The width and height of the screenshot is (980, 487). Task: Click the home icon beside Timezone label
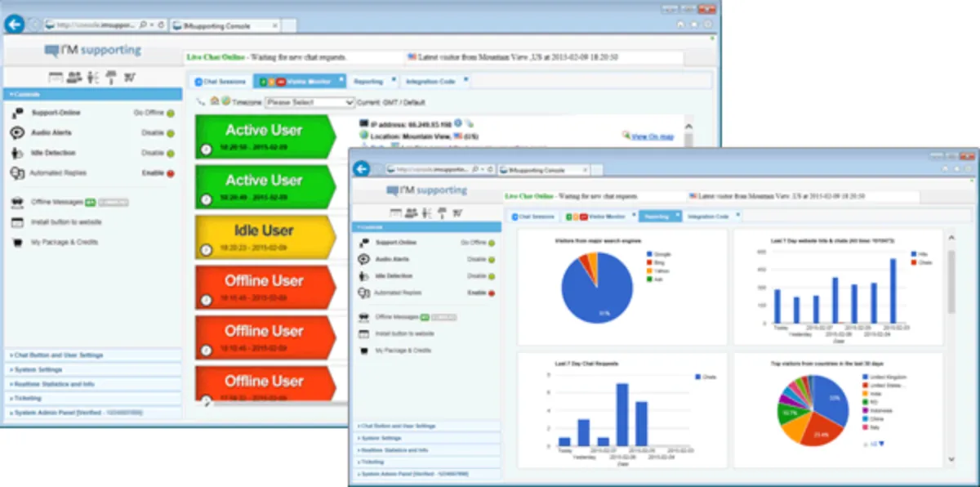point(215,101)
